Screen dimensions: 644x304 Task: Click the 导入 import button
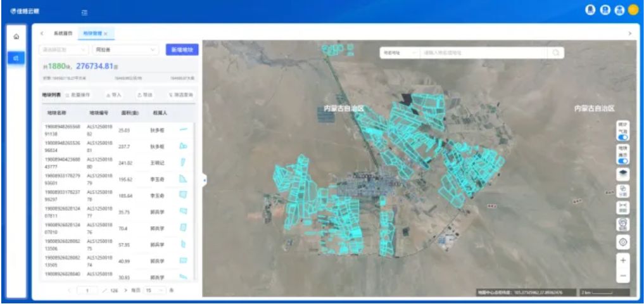[115, 94]
